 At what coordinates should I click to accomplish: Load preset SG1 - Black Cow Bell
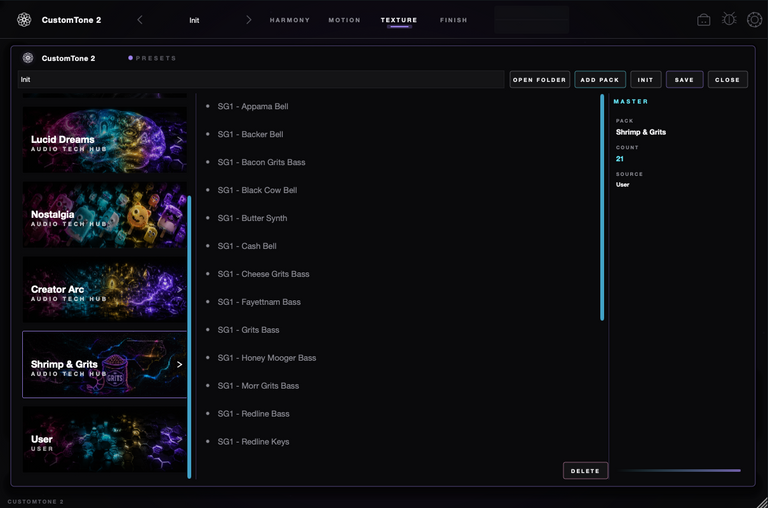(x=257, y=190)
